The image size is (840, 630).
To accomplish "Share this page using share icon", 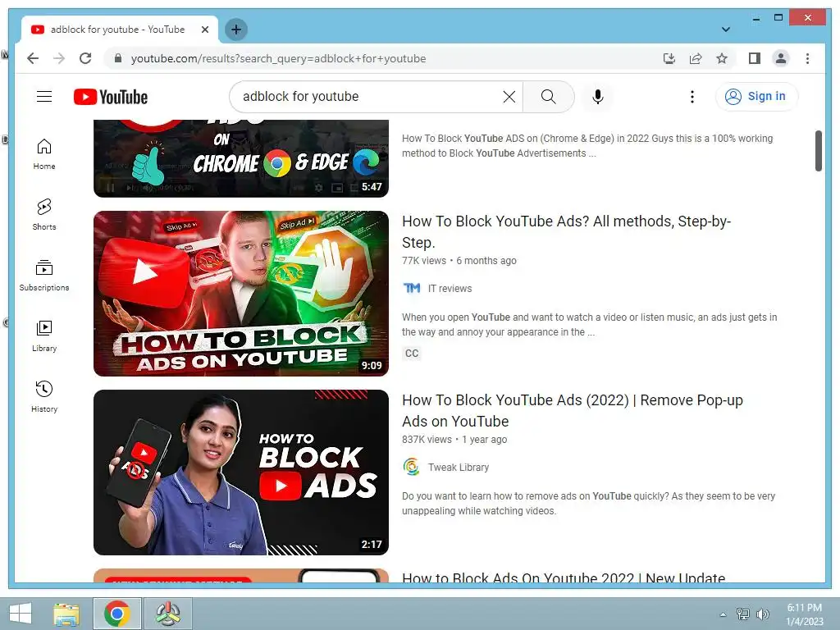I will point(696,58).
